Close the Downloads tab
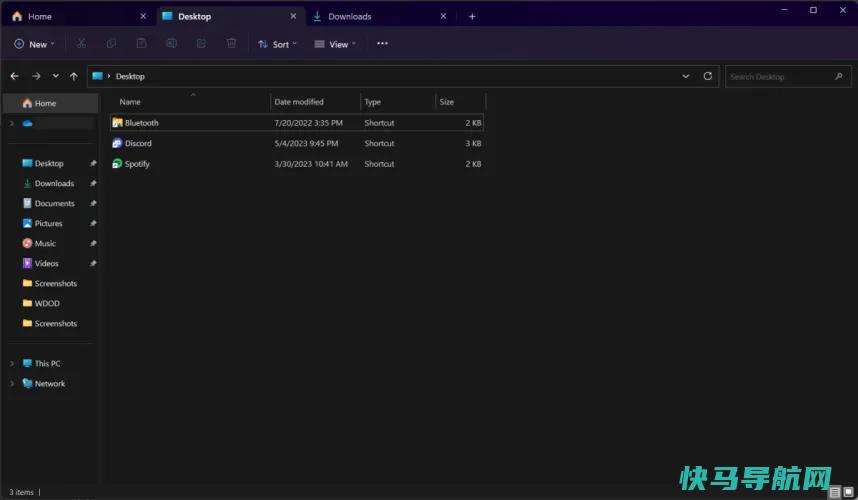The image size is (858, 500). pyautogui.click(x=443, y=16)
